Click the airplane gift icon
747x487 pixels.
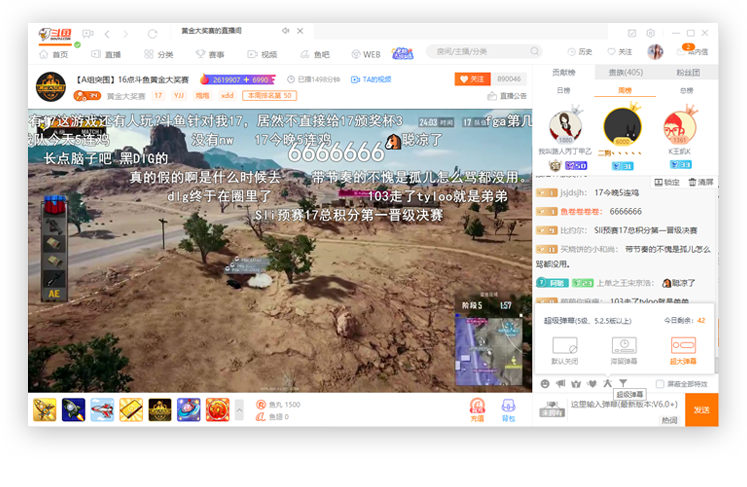click(102, 410)
